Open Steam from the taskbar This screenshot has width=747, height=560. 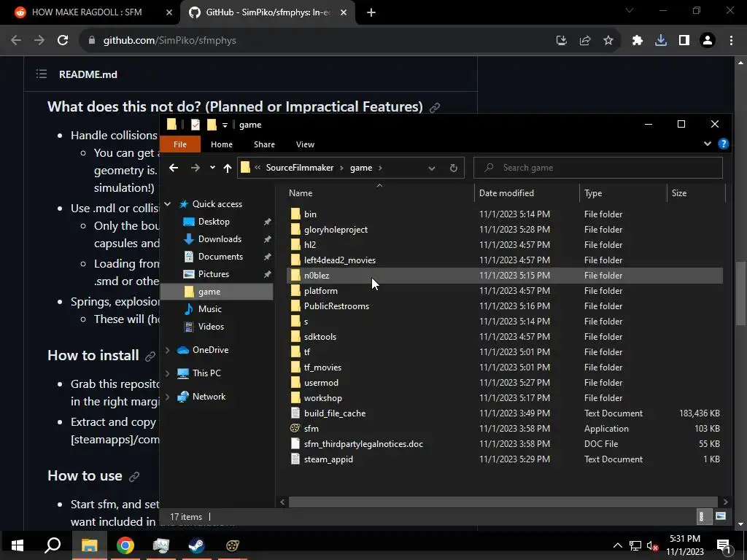197,545
